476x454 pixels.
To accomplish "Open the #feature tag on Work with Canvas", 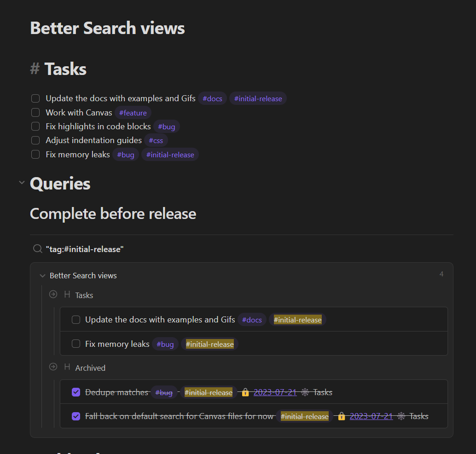I will 133,113.
